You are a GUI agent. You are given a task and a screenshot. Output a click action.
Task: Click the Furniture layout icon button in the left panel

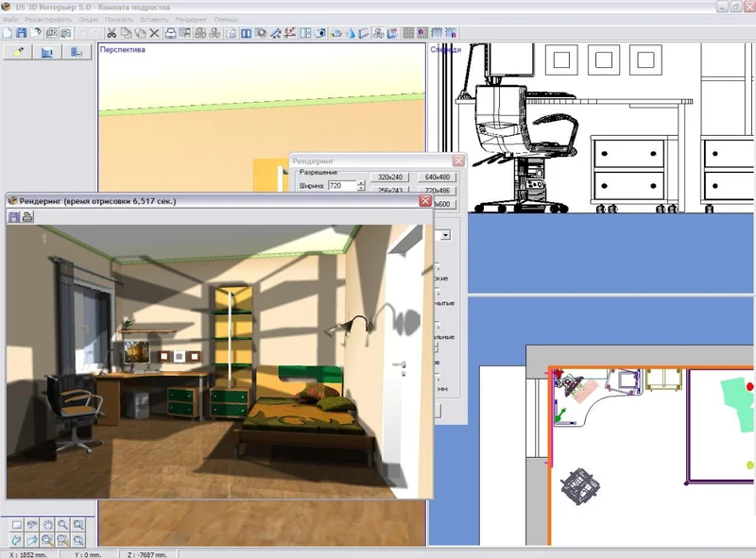[77, 52]
